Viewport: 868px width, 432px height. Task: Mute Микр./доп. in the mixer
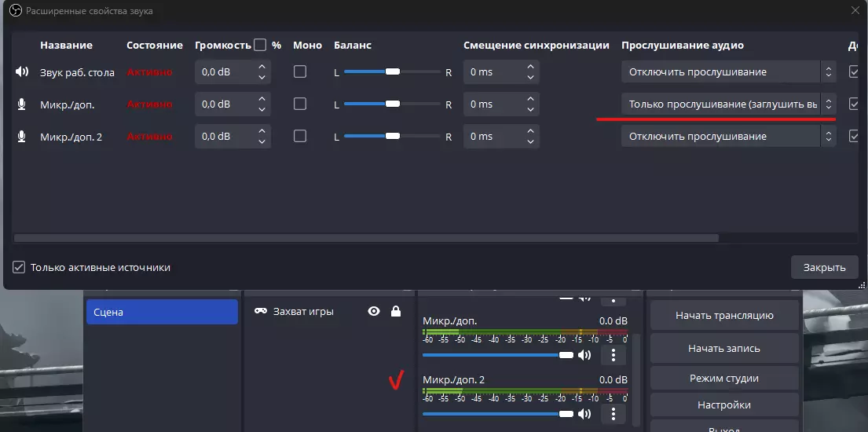tap(584, 355)
